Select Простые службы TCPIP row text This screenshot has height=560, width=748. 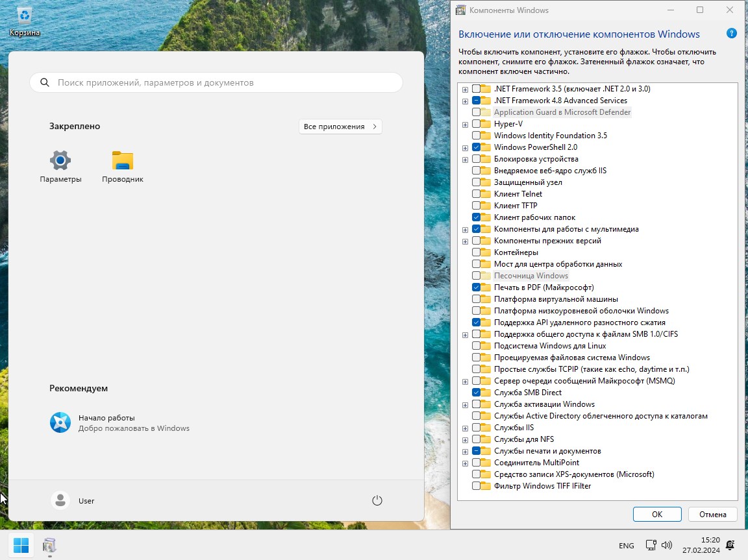point(592,369)
